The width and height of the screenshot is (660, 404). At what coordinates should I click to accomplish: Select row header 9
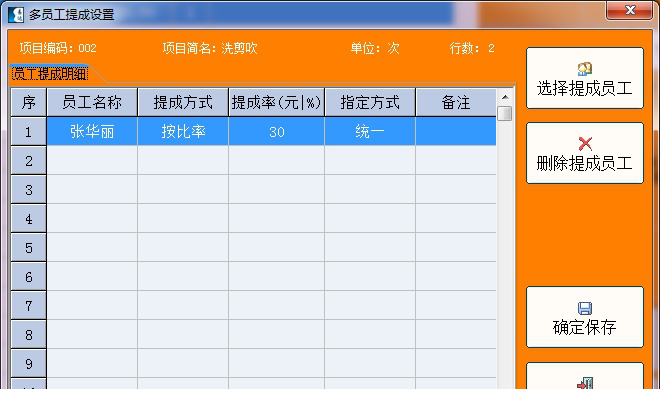(29, 364)
